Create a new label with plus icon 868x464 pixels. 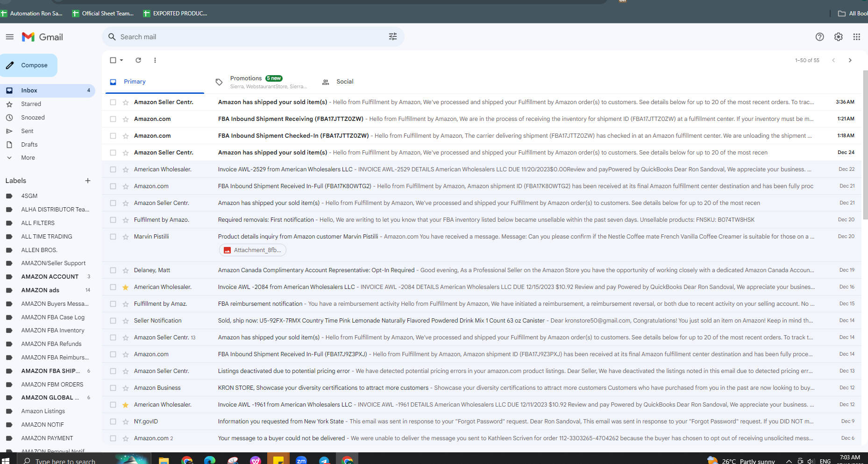[x=88, y=181]
